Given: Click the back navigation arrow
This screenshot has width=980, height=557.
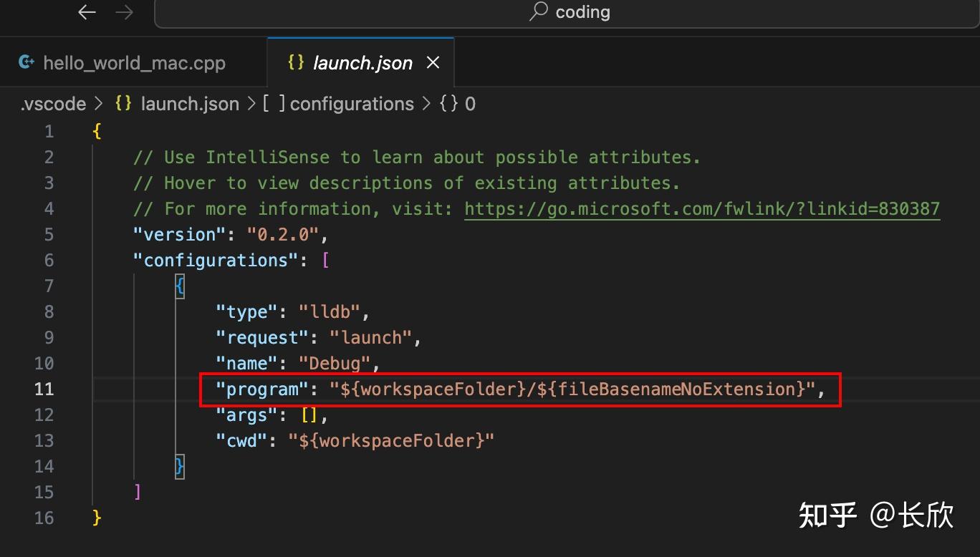Looking at the screenshot, I should 86,11.
